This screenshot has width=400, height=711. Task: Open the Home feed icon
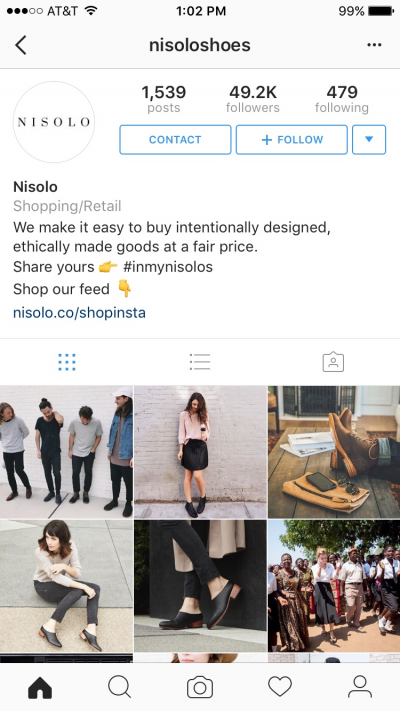[40, 687]
